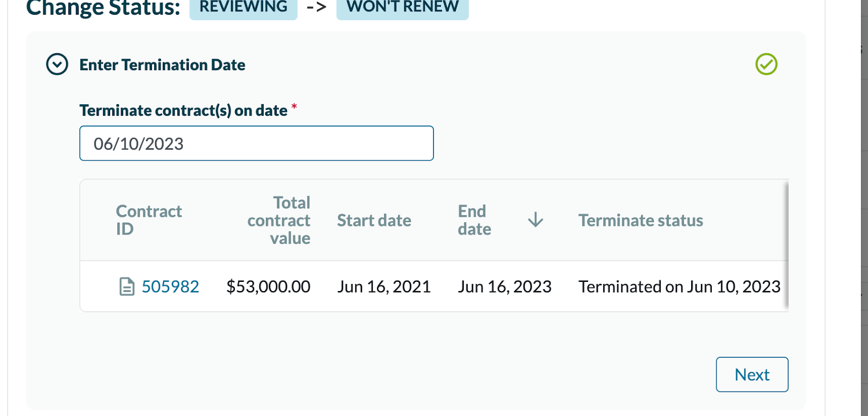Image resolution: width=868 pixels, height=416 pixels.
Task: Select the Jun 16, 2021 start date cell
Action: coord(384,286)
